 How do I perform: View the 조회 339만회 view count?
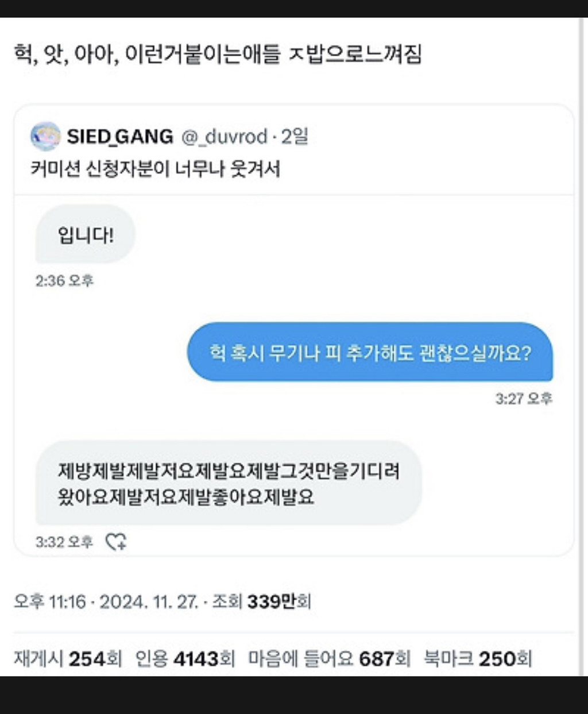point(262,601)
